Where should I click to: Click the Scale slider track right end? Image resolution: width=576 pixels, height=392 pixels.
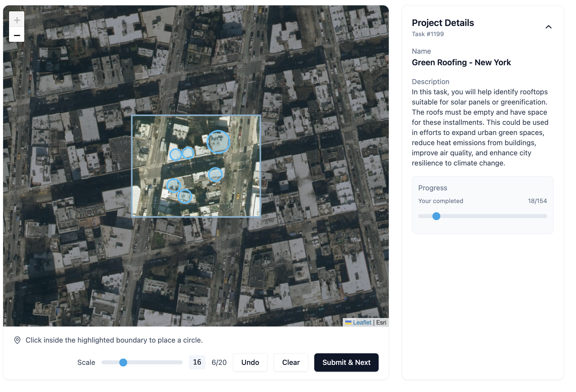pyautogui.click(x=181, y=362)
